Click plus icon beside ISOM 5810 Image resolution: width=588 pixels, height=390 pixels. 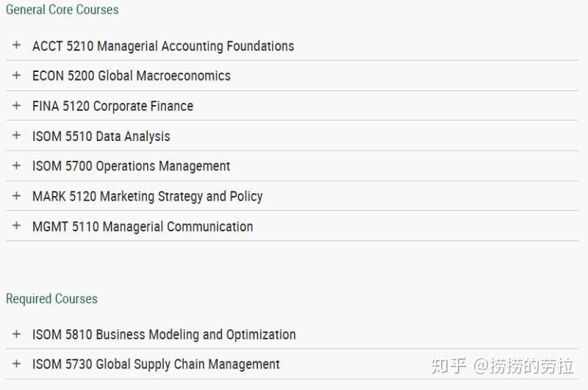[x=16, y=334]
